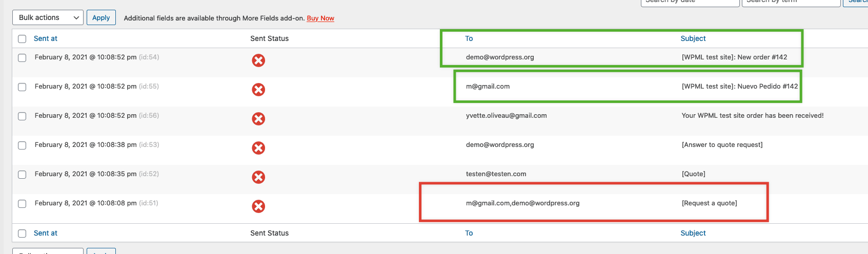Sort by the Subject column header
The height and width of the screenshot is (254, 868).
tap(693, 38)
